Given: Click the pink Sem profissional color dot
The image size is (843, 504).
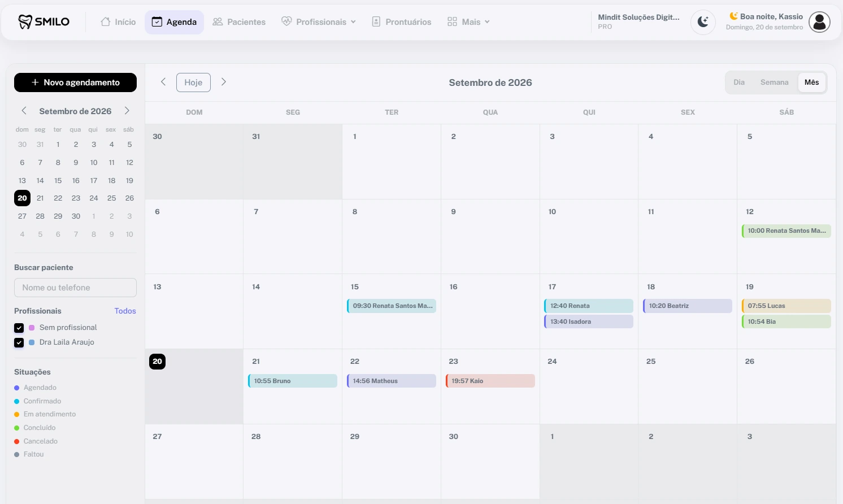Looking at the screenshot, I should tap(32, 328).
